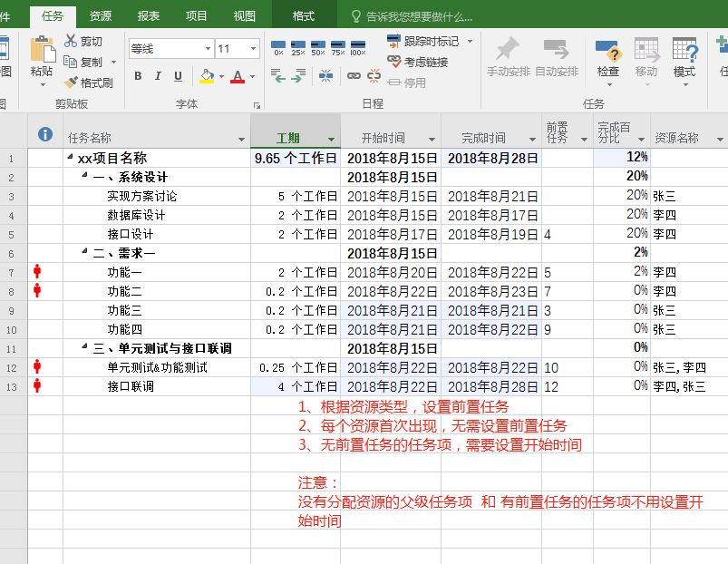Viewport: 728px width, 564px height.
Task: Open the font name combo box
Action: [171, 49]
